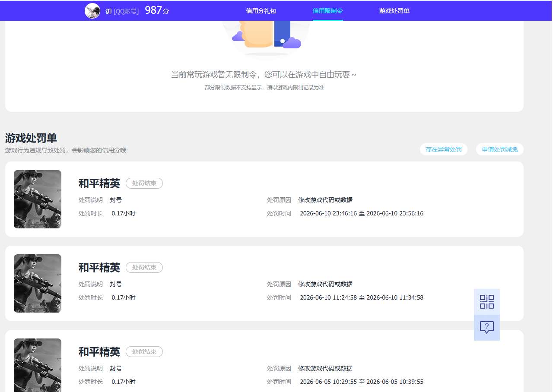
Task: Click 修改游戏代码或数据 reason on 23:46:16 record
Action: pyautogui.click(x=325, y=200)
